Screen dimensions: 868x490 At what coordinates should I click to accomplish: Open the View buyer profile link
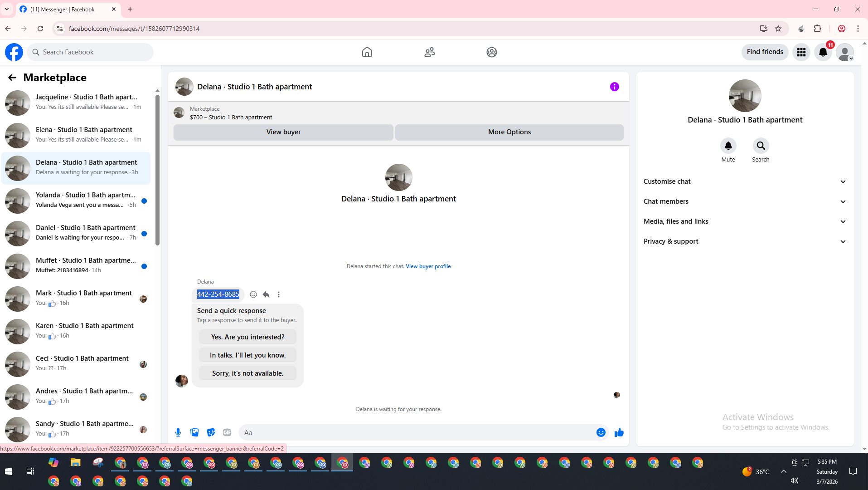pos(428,266)
